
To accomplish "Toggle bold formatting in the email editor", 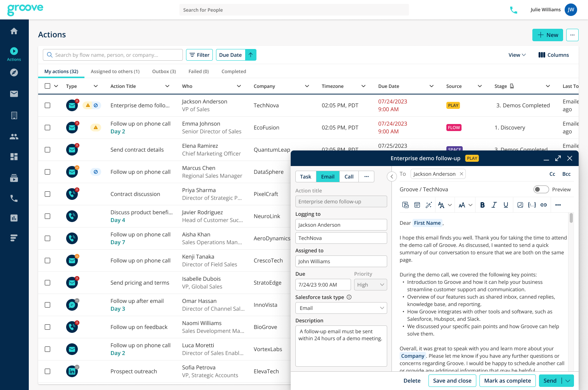I will coord(483,205).
